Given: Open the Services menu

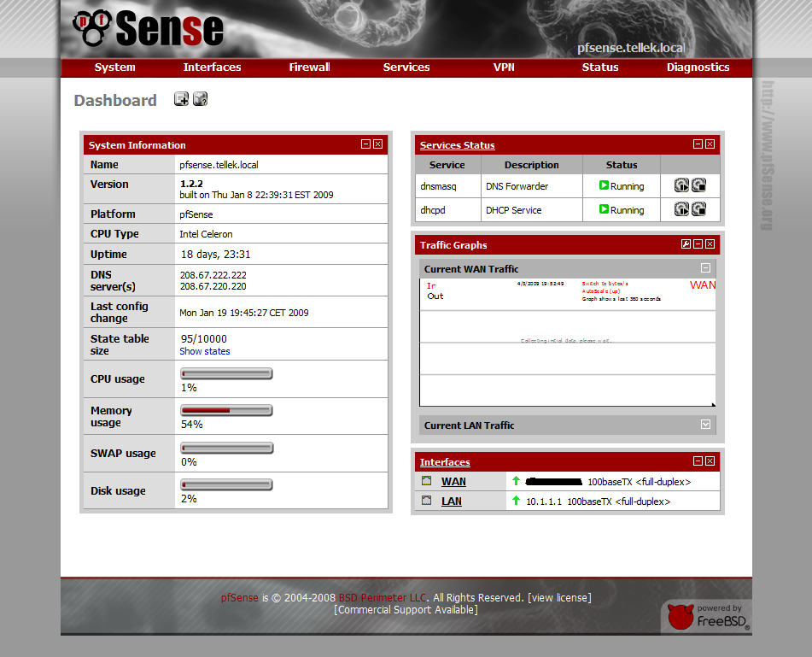Looking at the screenshot, I should (406, 67).
